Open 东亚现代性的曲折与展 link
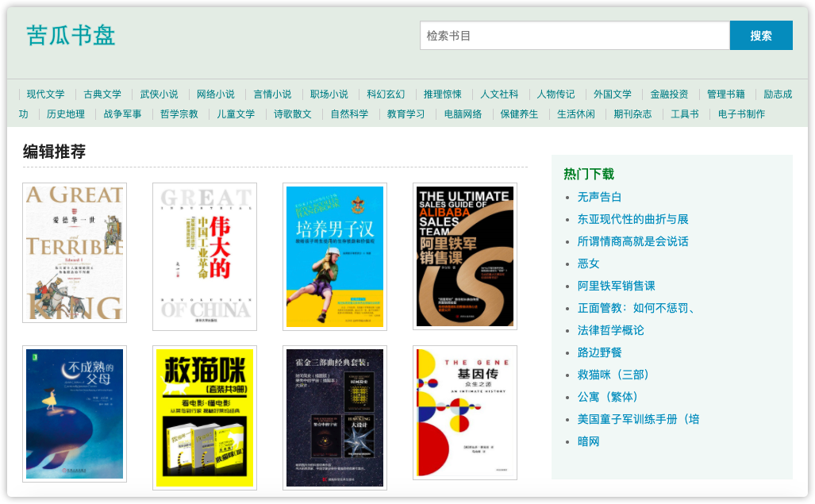Viewport: 815px width, 504px height. [x=632, y=219]
